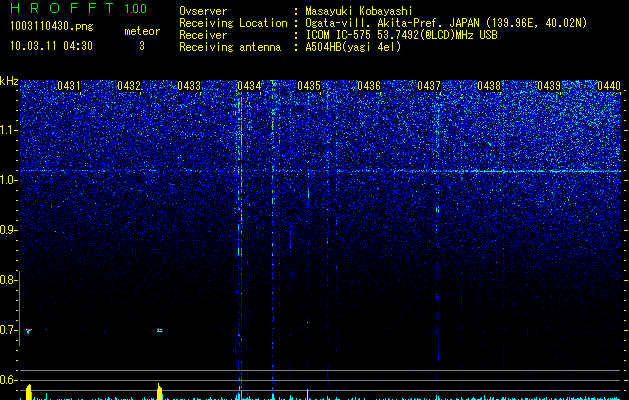Click the 0434 time marker

(249, 86)
